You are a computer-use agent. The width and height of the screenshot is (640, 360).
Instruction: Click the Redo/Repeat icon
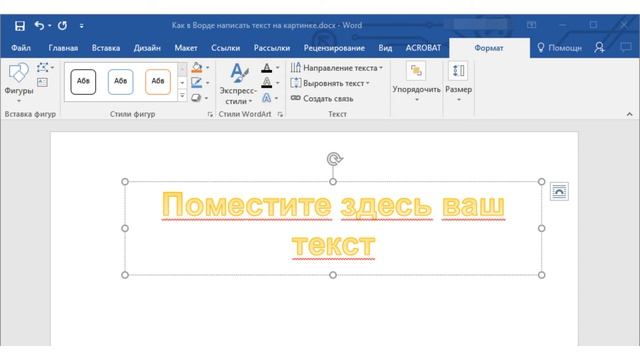62,26
